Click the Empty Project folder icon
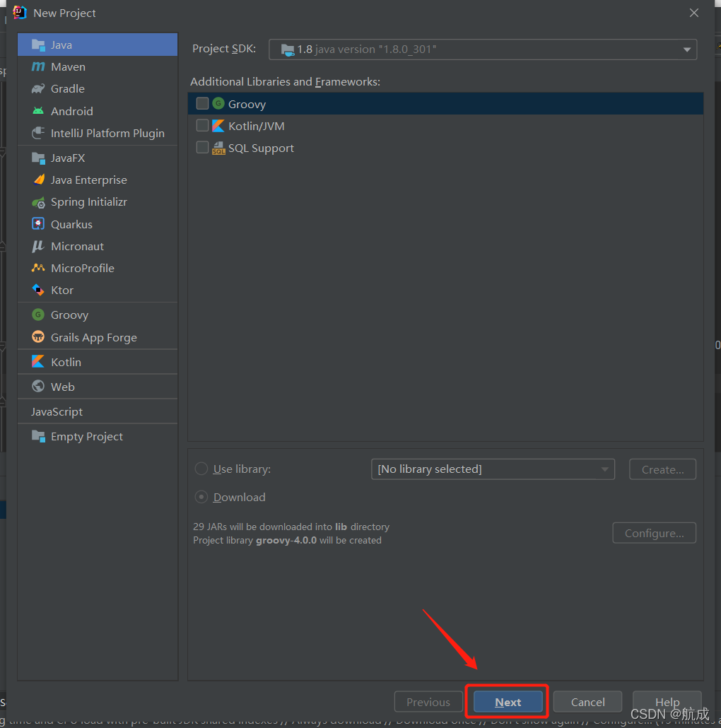 38,436
